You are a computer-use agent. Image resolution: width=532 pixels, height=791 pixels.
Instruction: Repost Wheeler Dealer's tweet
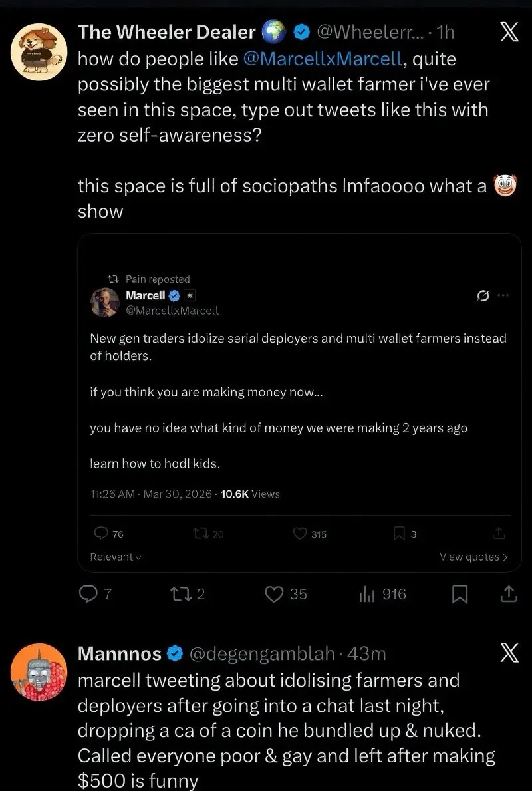pos(180,594)
